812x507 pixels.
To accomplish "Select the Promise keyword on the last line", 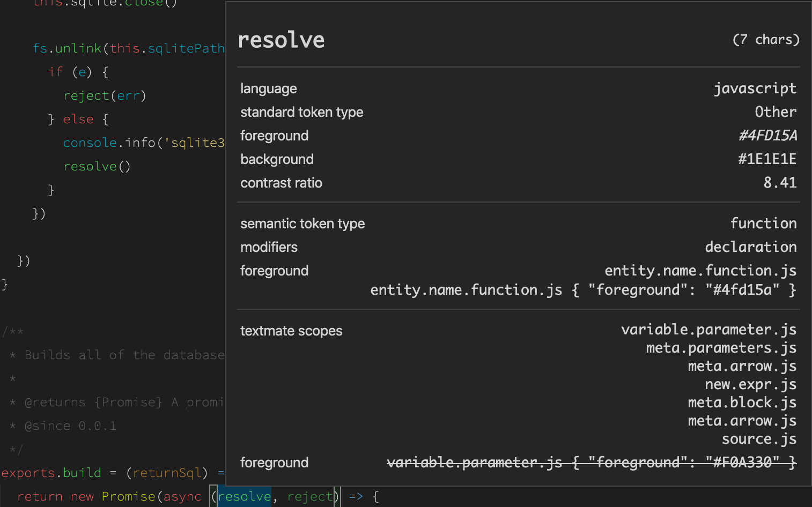I will tap(128, 496).
